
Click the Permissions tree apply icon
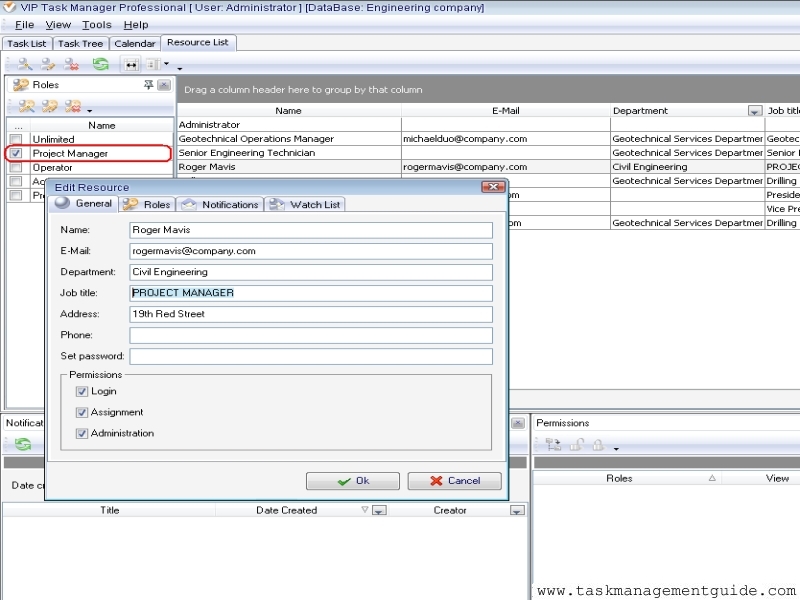tap(553, 445)
